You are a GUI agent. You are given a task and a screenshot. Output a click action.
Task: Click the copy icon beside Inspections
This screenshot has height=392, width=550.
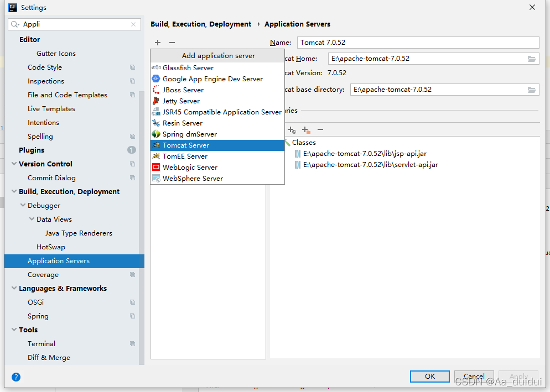pos(132,81)
